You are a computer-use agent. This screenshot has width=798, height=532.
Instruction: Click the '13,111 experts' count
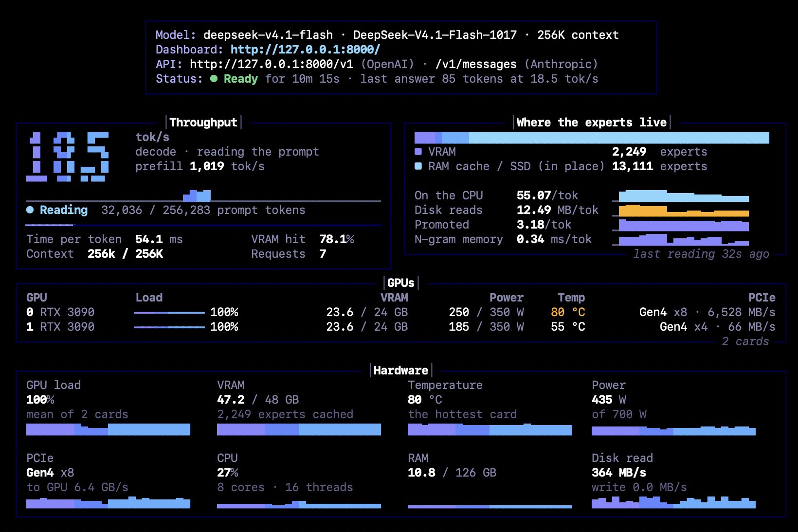(x=660, y=166)
